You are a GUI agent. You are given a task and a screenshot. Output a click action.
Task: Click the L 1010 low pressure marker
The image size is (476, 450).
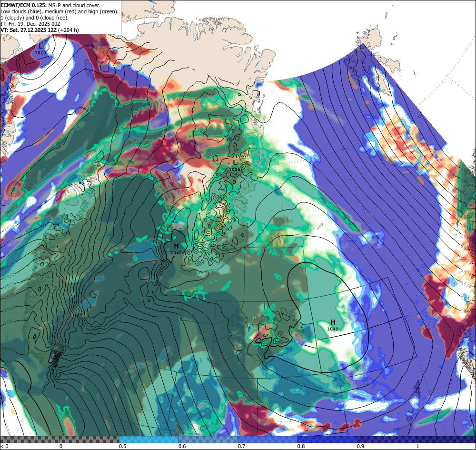pyautogui.click(x=40, y=49)
